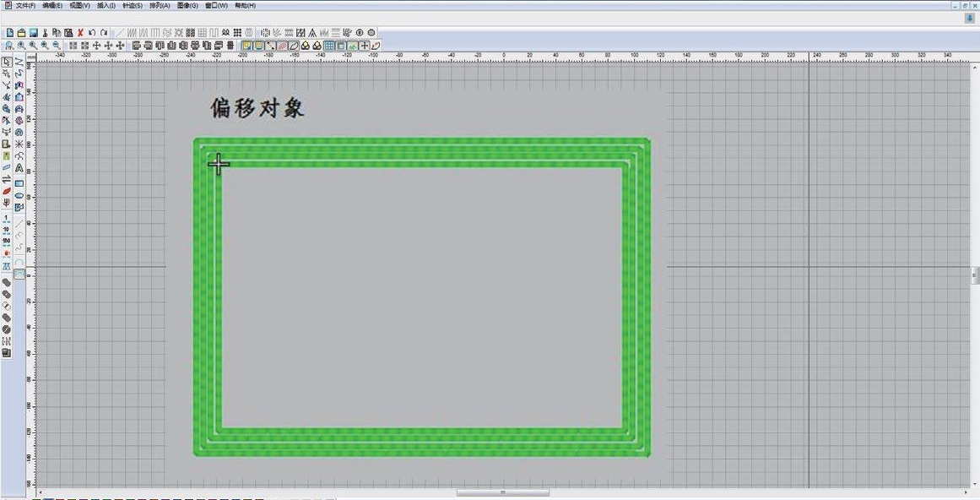Image resolution: width=980 pixels, height=500 pixels.
Task: Toggle the red hatched stitch view button
Action: (x=282, y=46)
